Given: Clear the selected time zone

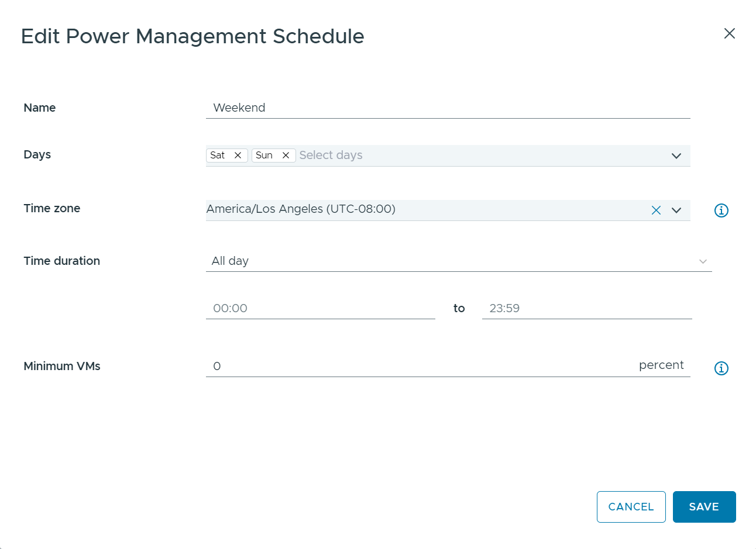Looking at the screenshot, I should click(656, 210).
